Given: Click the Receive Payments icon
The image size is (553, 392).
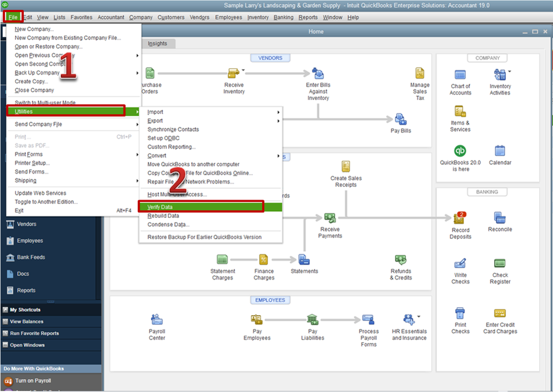Looking at the screenshot, I should pyautogui.click(x=330, y=218).
